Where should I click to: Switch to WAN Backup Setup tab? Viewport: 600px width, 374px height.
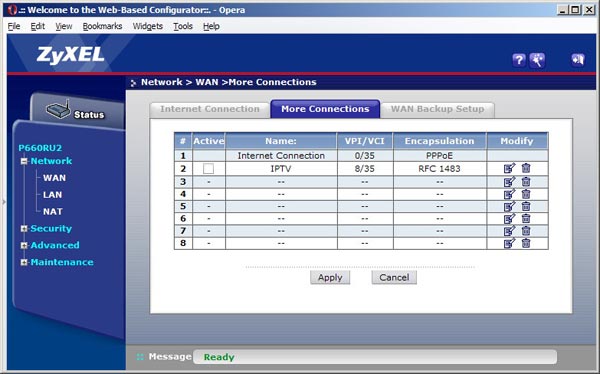437,109
